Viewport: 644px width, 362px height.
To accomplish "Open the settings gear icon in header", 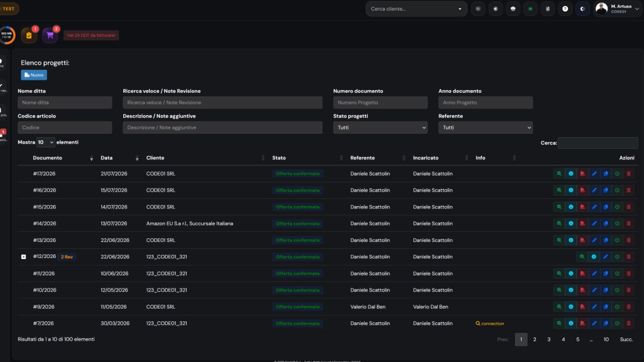I will [x=583, y=9].
